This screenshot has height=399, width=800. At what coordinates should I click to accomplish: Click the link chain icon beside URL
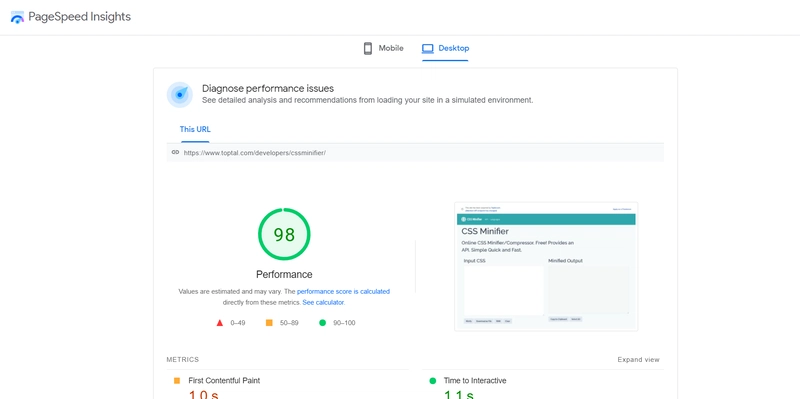[x=175, y=152]
